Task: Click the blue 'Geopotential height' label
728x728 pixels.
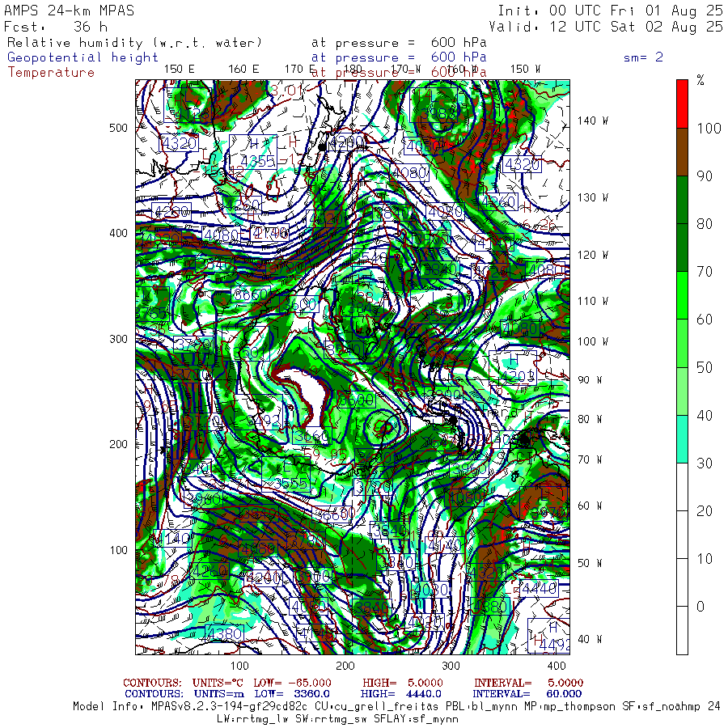Action: click(83, 57)
